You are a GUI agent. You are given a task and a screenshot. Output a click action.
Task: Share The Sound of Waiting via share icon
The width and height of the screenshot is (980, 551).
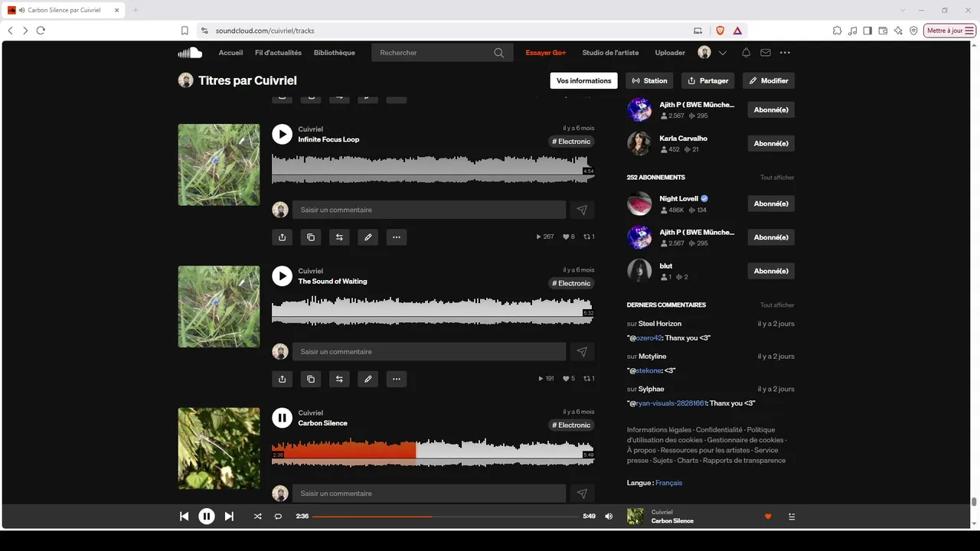282,379
